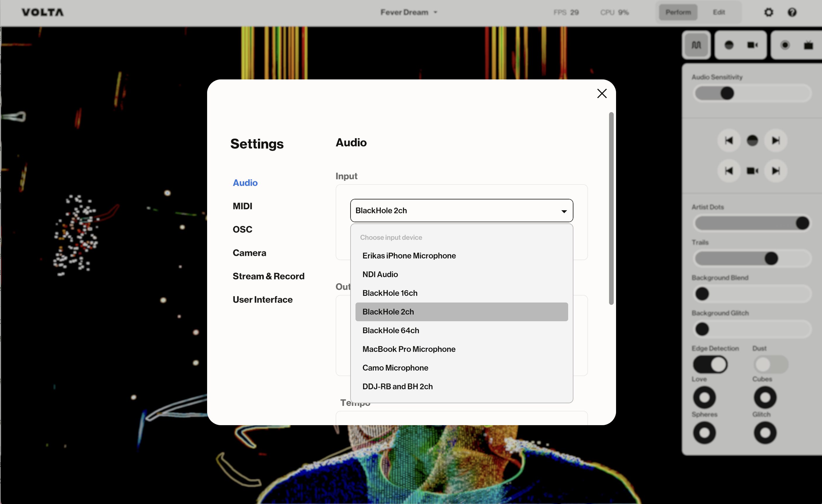Open settings via gear icon in top bar
The image size is (822, 504).
tap(768, 12)
